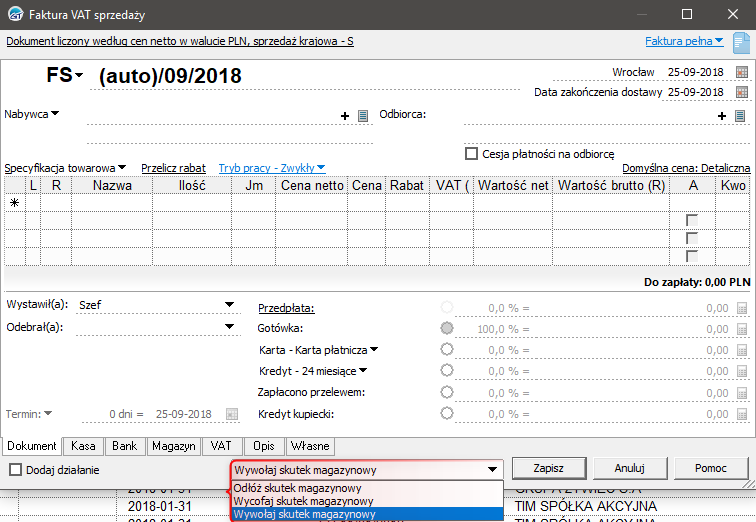Open calculator for the Zapłacono przelewem amount

click(x=742, y=393)
